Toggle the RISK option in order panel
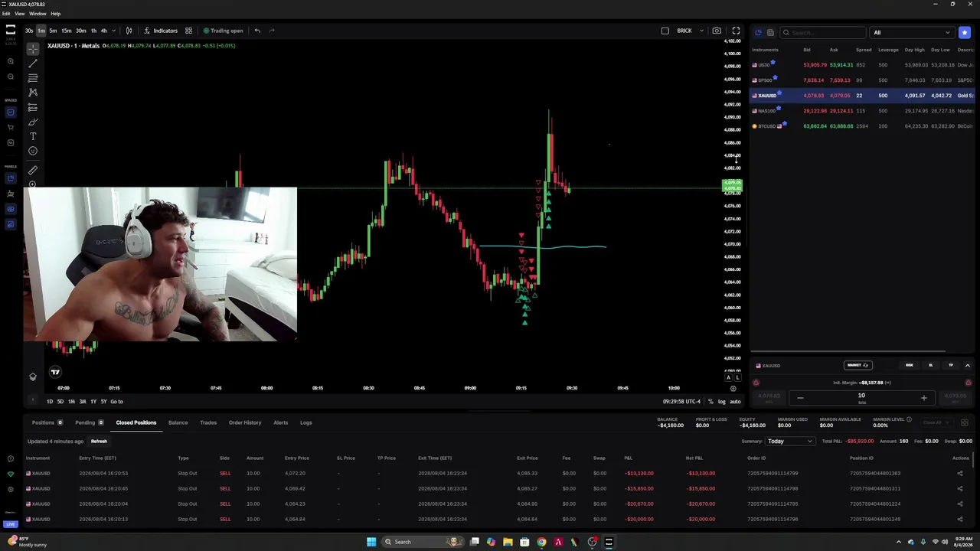Viewport: 980px width, 551px height. [x=910, y=365]
